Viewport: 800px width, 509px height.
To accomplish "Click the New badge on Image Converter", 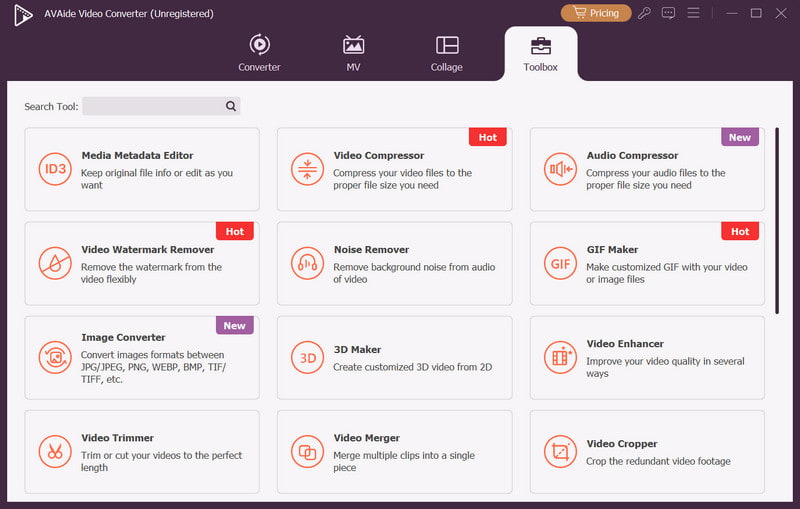I will (x=235, y=325).
